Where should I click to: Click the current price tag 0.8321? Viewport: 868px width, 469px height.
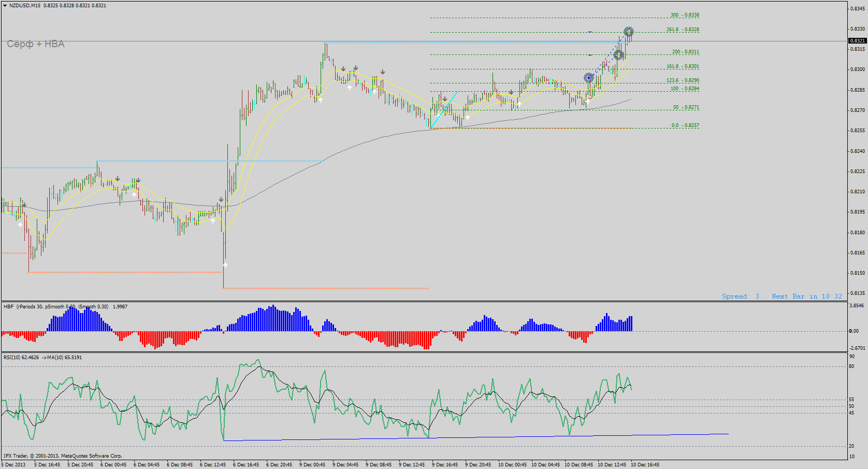(x=857, y=41)
